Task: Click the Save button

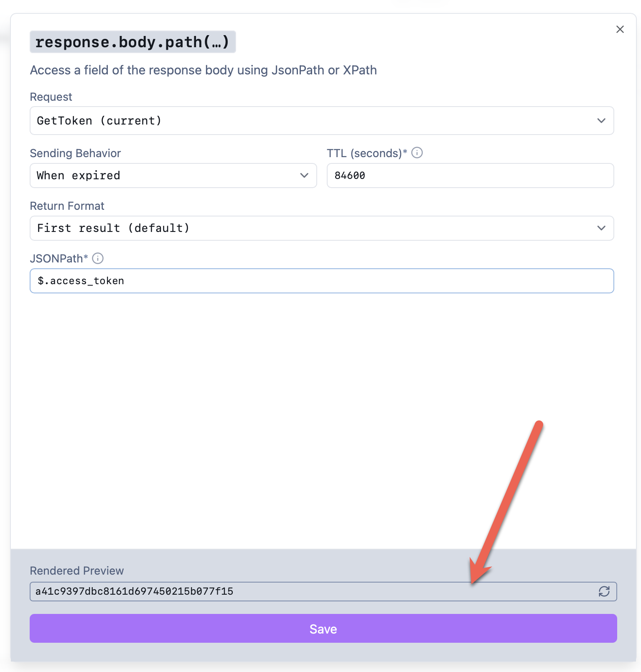Action: pos(323,629)
